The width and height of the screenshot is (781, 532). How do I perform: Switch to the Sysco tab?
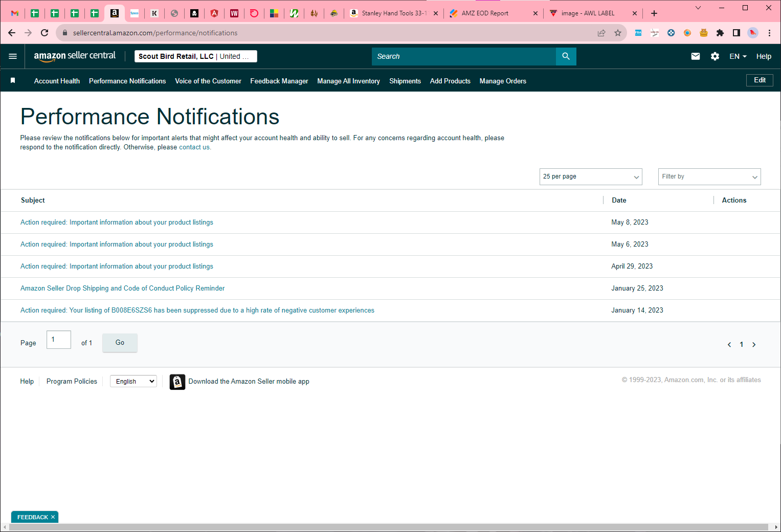point(135,13)
